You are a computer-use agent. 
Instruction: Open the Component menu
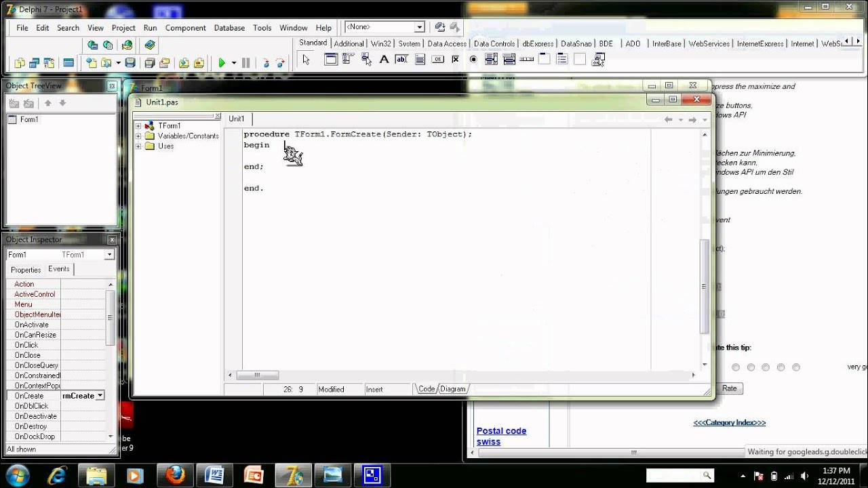[185, 28]
